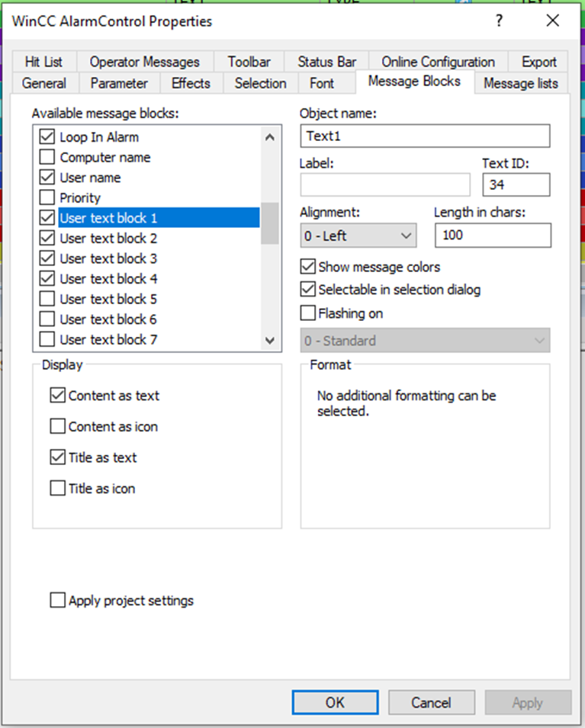Enable User text block 7 checkbox
Viewport: 585px width, 728px height.
click(47, 339)
